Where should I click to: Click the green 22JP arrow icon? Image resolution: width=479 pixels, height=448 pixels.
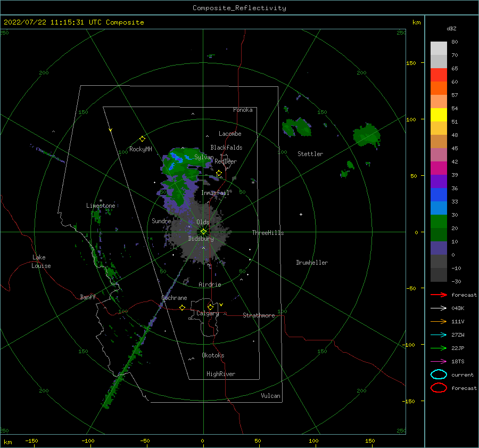(x=439, y=348)
